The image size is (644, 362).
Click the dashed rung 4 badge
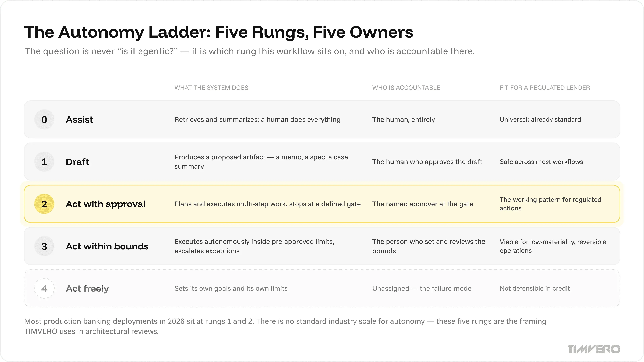point(44,288)
